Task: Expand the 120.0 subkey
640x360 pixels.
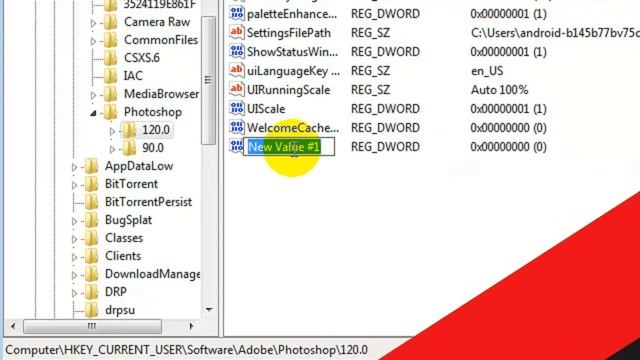Action: (112, 131)
